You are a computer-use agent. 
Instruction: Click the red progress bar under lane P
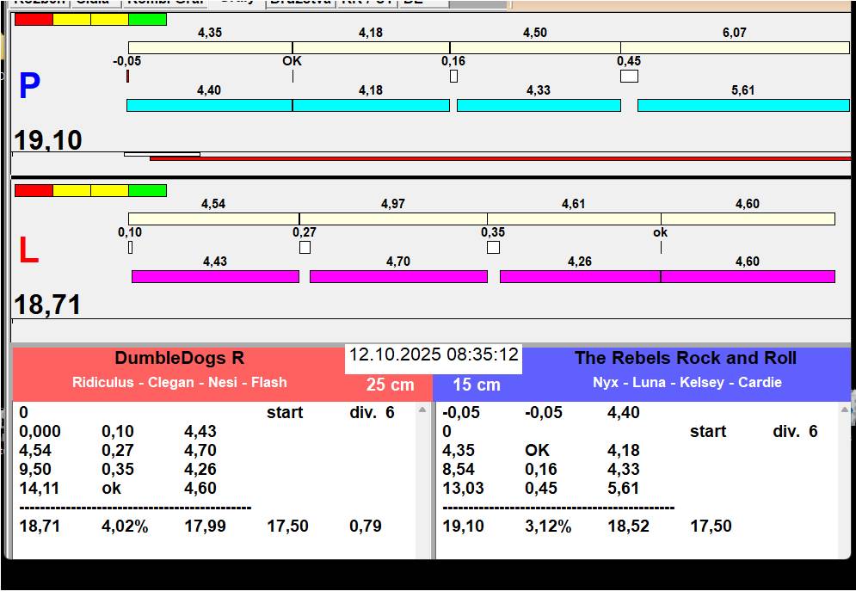[500, 158]
